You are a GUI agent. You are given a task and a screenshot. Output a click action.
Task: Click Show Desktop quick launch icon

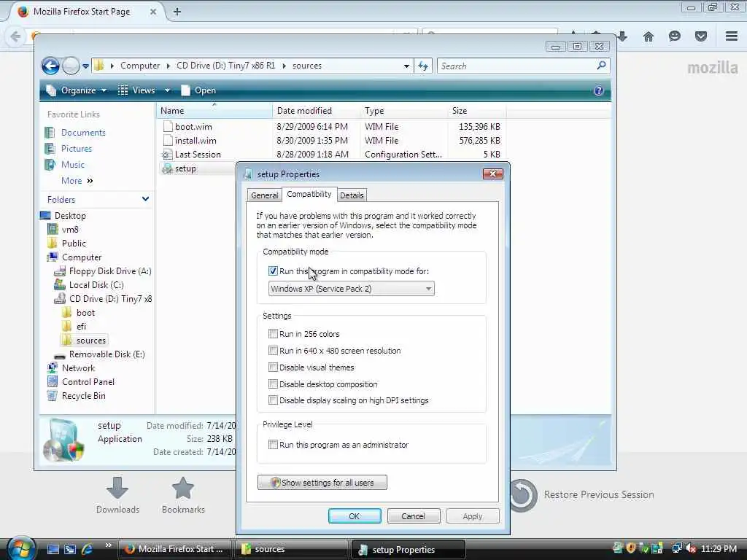(53, 549)
